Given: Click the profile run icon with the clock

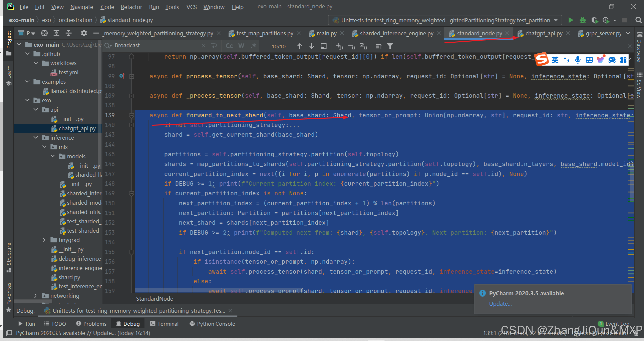Looking at the screenshot, I should (x=606, y=20).
